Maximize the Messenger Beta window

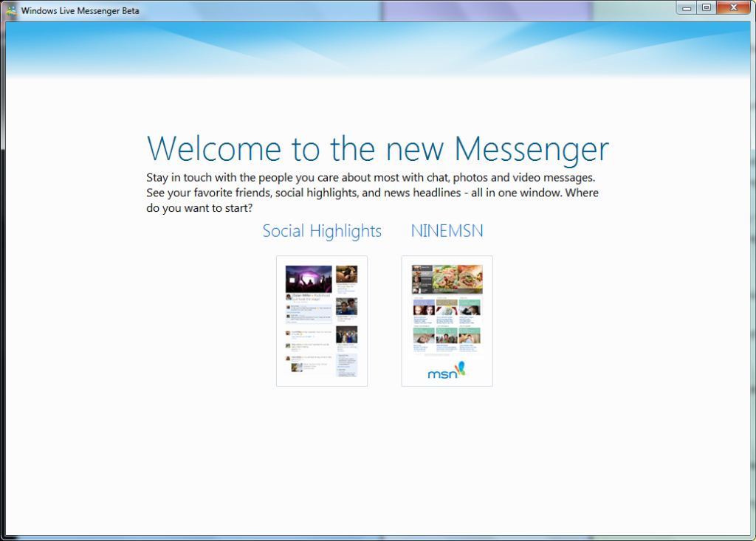[x=707, y=7]
